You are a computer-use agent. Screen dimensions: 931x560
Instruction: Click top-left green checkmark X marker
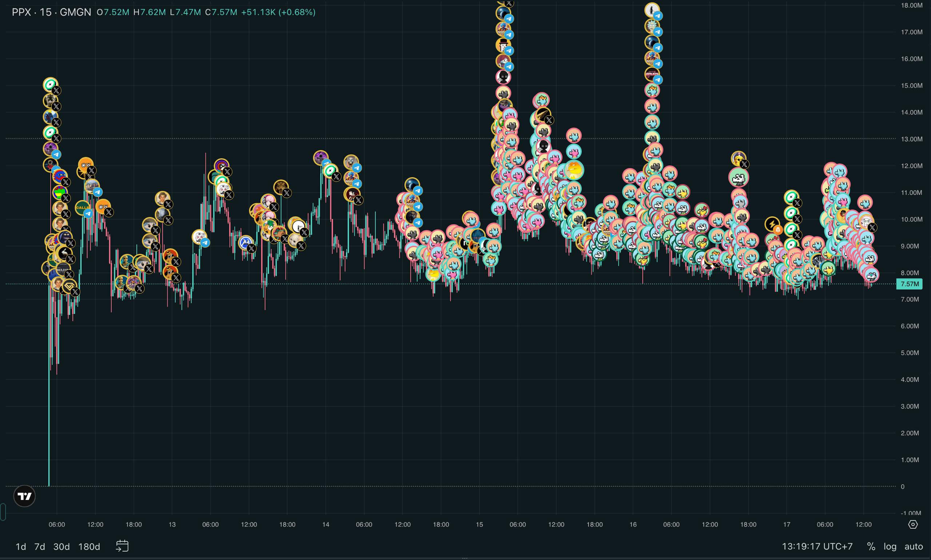point(50,84)
